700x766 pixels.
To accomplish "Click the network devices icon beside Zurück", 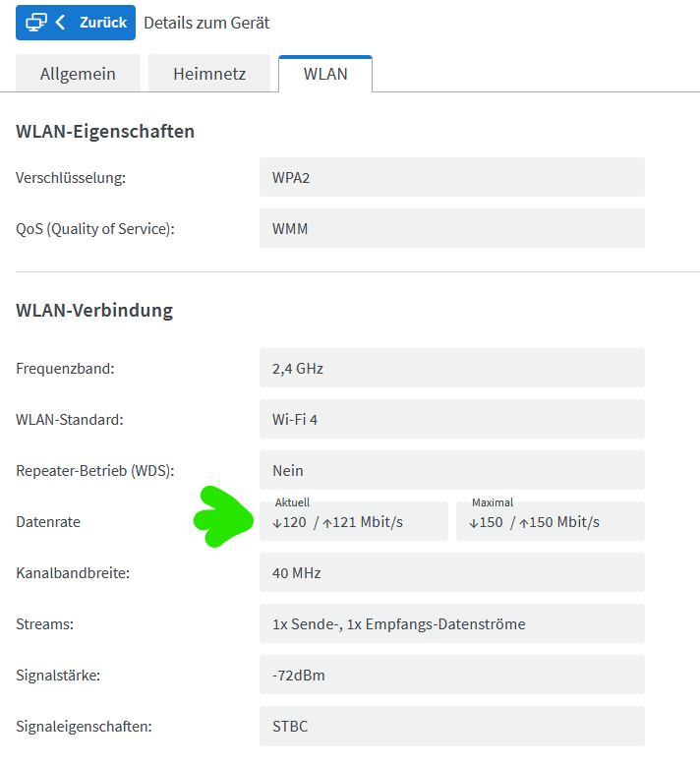I will (35, 22).
